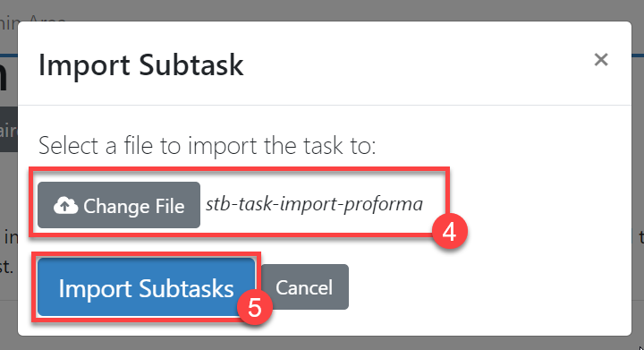The image size is (644, 350).
Task: Cancel the subtask import
Action: [304, 286]
